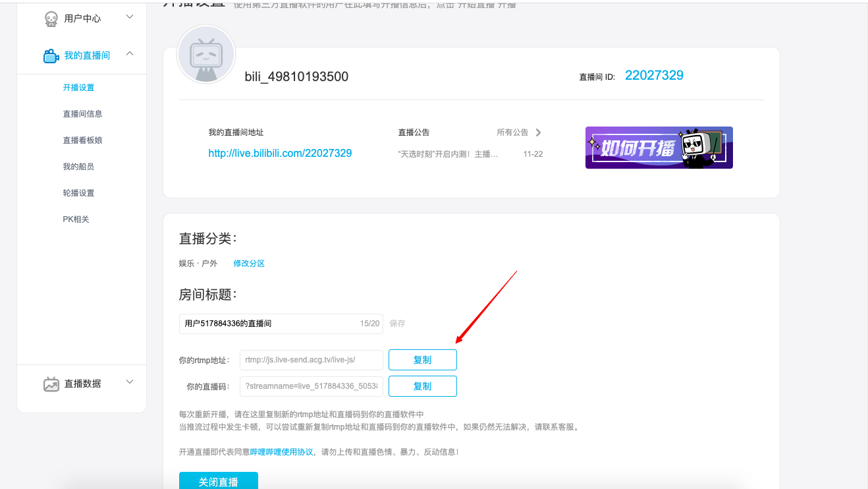
Task: Select 轮播设置 in the sidebar
Action: 78,193
